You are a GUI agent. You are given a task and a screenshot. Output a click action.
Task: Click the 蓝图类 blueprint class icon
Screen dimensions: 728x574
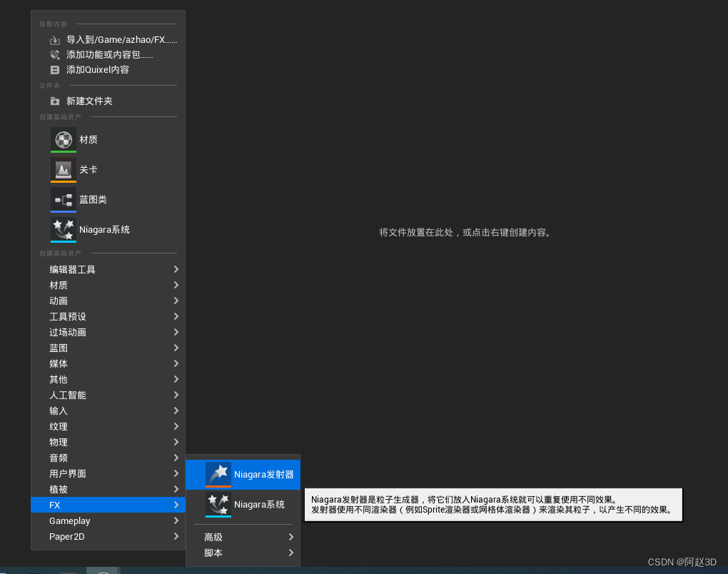(64, 200)
